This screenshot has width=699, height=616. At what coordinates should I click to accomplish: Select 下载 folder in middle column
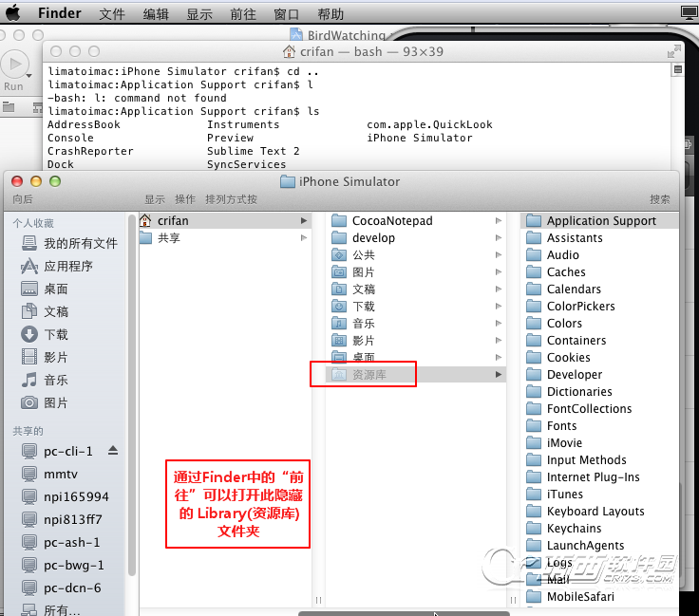click(415, 306)
